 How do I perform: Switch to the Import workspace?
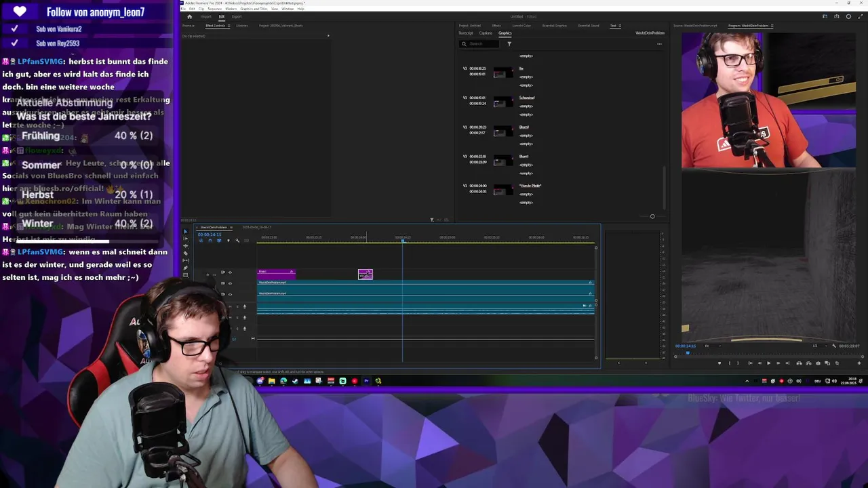[206, 16]
